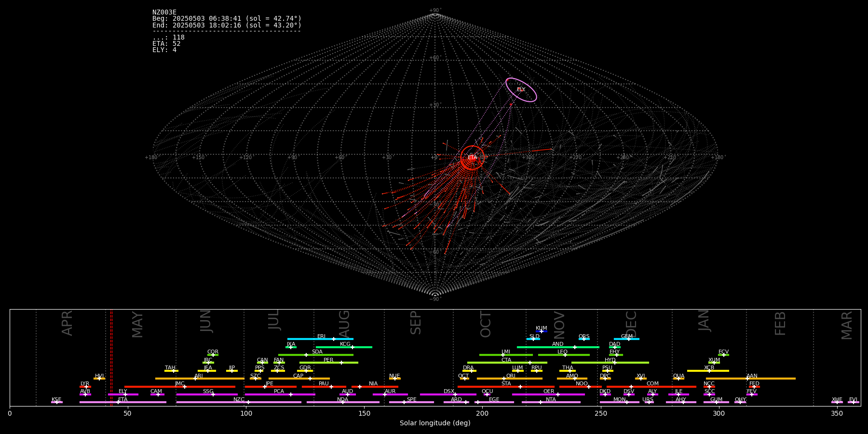The image size is (868, 434).
Task: Select the STA shower label on the timeline
Action: coord(506,384)
